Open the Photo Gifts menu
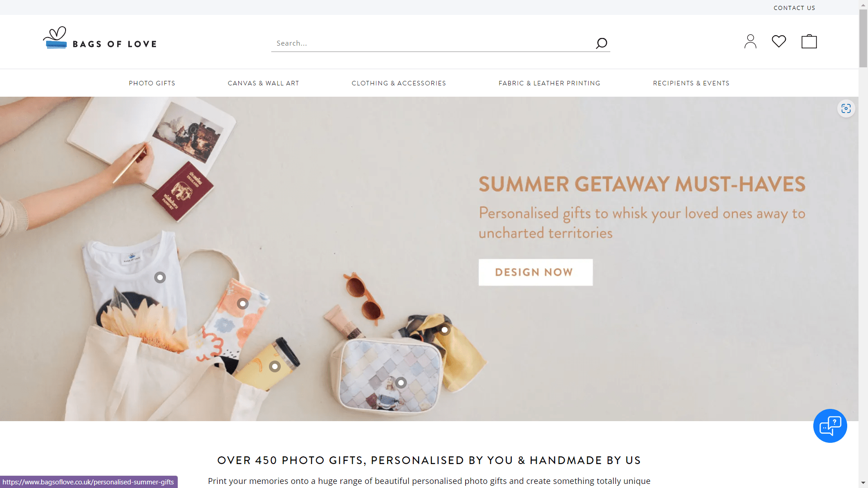The width and height of the screenshot is (868, 488). coord(152,83)
